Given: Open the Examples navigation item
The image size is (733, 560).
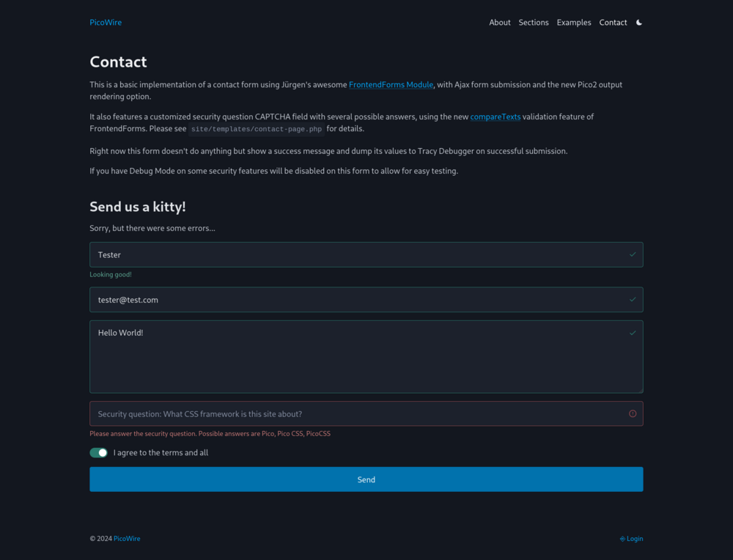Looking at the screenshot, I should [x=573, y=22].
